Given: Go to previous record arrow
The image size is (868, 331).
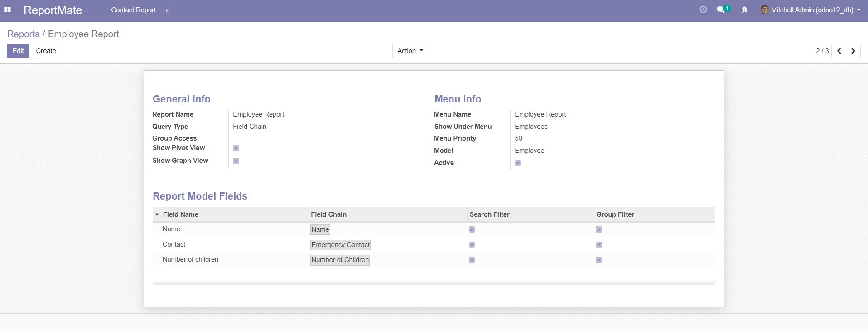Looking at the screenshot, I should 839,51.
